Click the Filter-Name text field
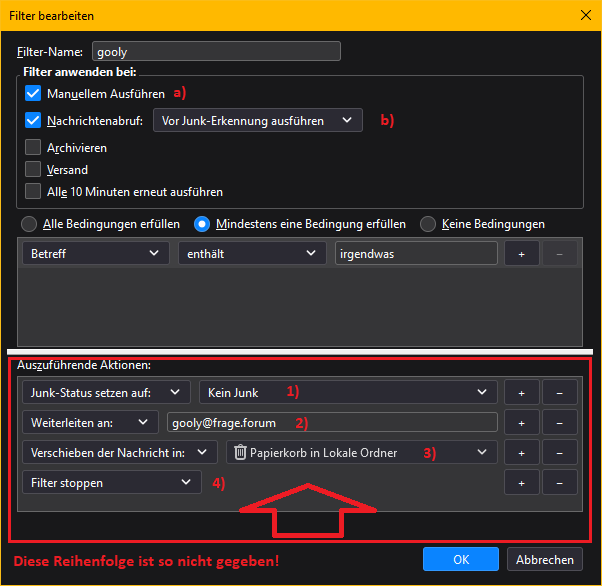Screen dimensions: 602x586 click(216, 52)
